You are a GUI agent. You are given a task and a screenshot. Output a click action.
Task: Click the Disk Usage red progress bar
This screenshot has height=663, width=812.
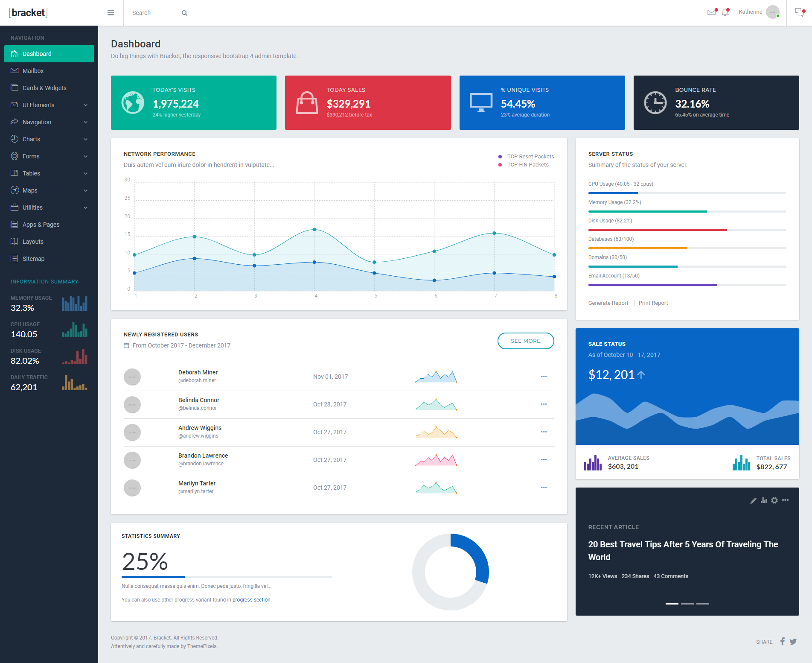click(687, 230)
